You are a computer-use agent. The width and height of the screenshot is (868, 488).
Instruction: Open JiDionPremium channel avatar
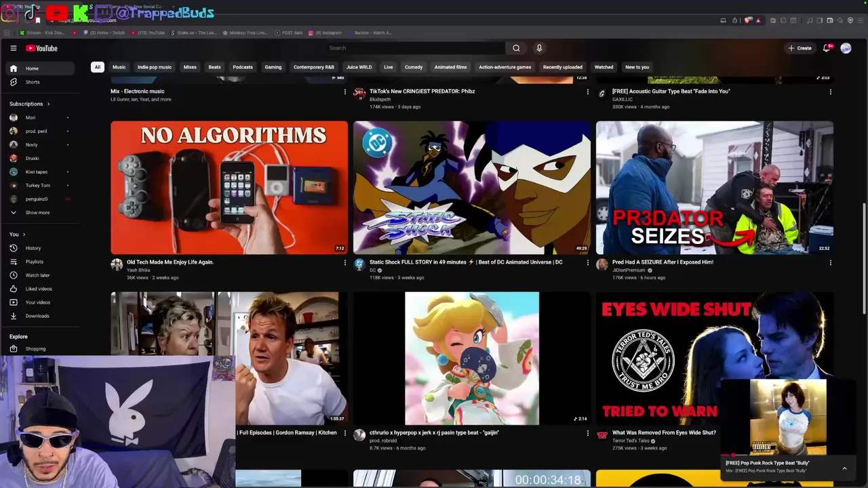pyautogui.click(x=602, y=265)
